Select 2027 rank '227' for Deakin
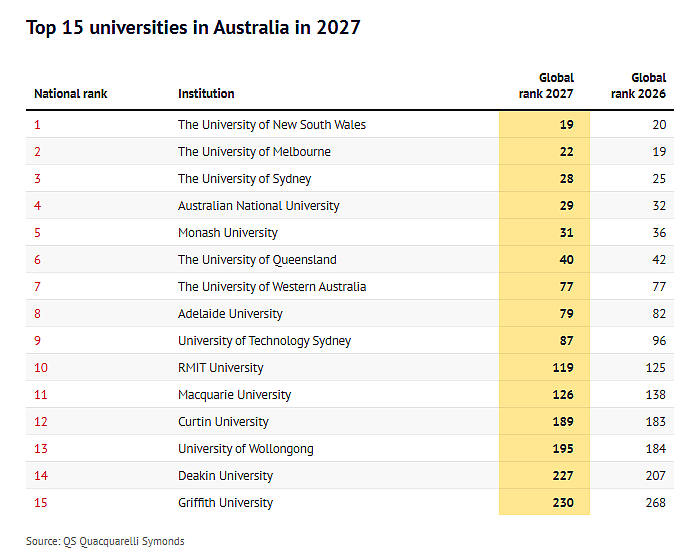695x558 pixels. click(563, 476)
